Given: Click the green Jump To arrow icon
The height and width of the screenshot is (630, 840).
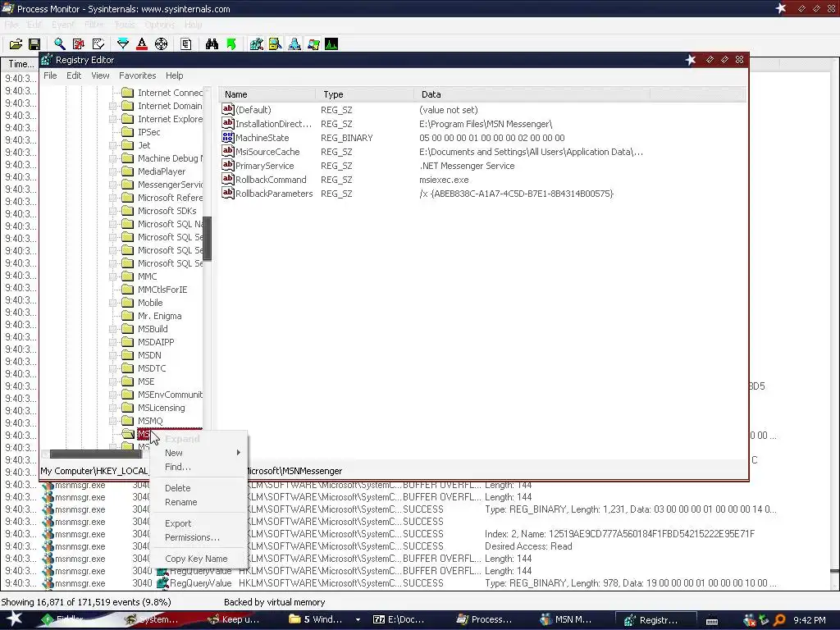Looking at the screenshot, I should coord(231,44).
